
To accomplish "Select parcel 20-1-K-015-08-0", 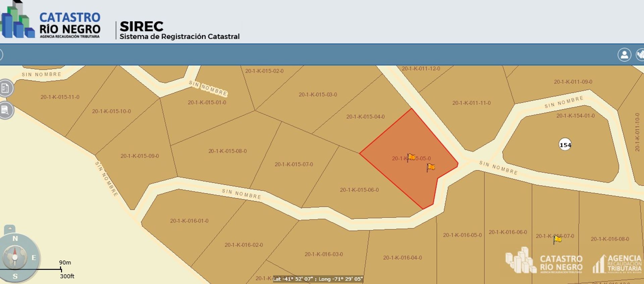I will [x=227, y=151].
